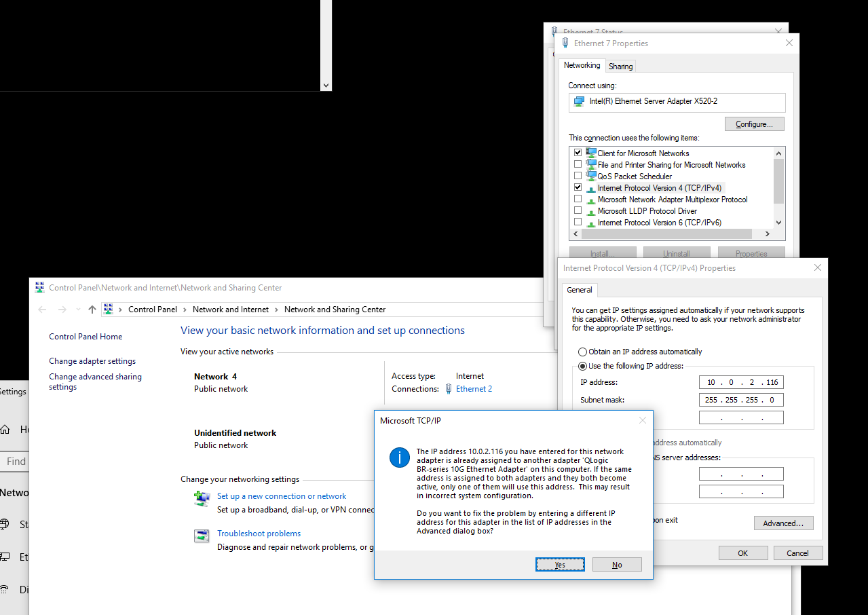This screenshot has width=868, height=615.
Task: Click the address bar network icon
Action: pos(108,309)
